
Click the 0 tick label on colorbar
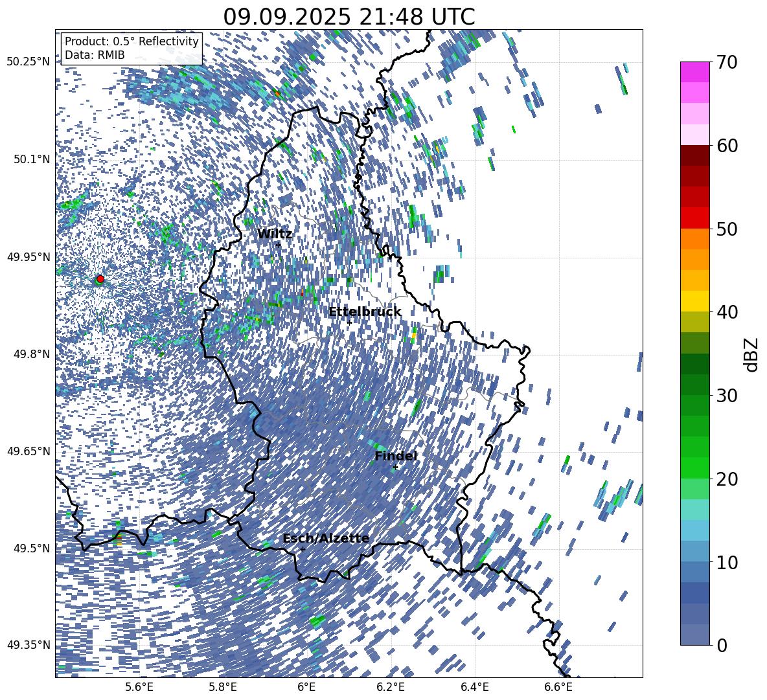[722, 645]
